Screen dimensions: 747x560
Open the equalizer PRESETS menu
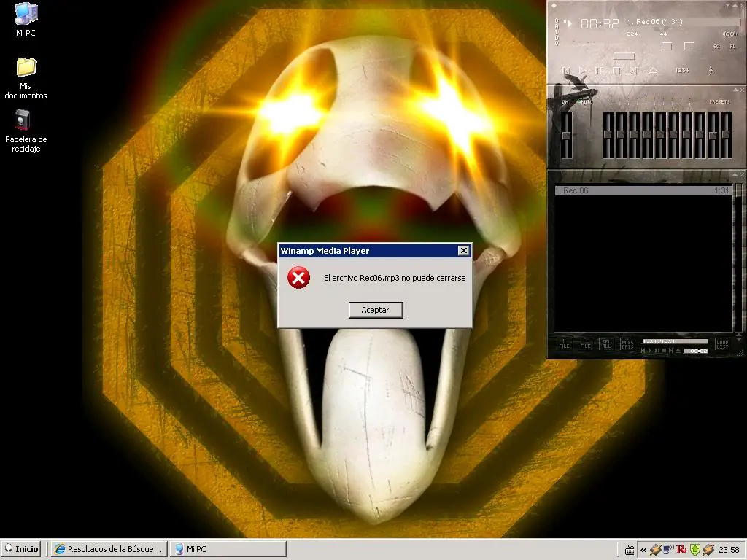(x=719, y=102)
